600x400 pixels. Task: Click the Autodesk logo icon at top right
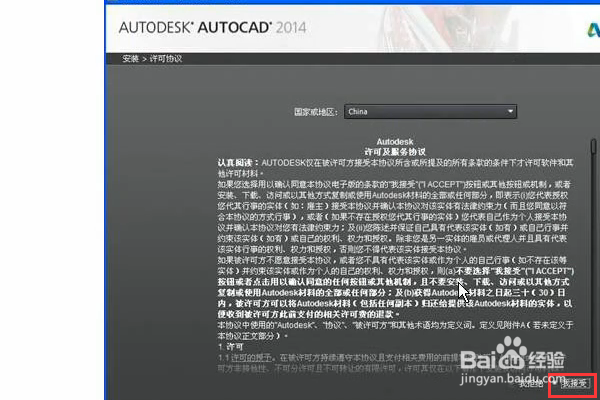pyautogui.click(x=593, y=30)
